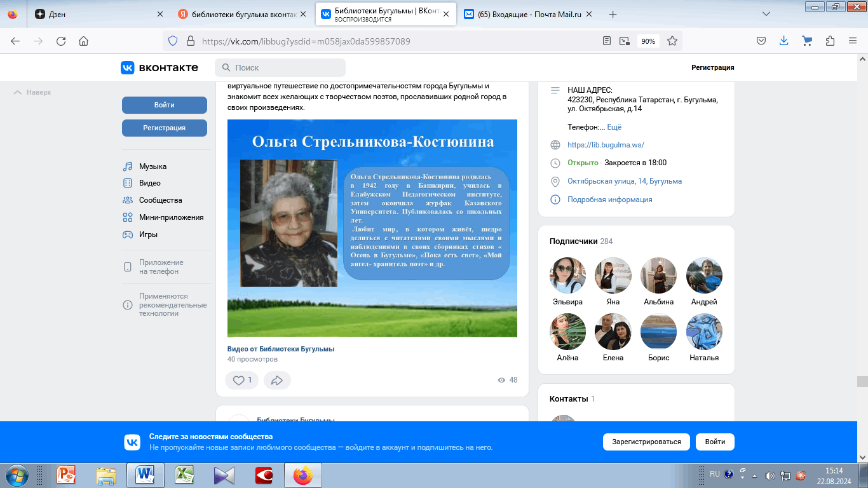Click Октябрьская улица, 14, Бугульма address
The image size is (868, 488).
tap(625, 181)
